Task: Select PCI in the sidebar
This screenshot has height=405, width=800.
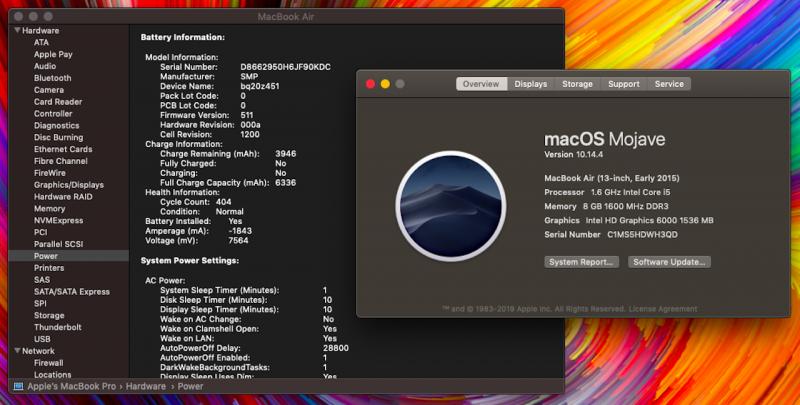Action: click(x=40, y=232)
